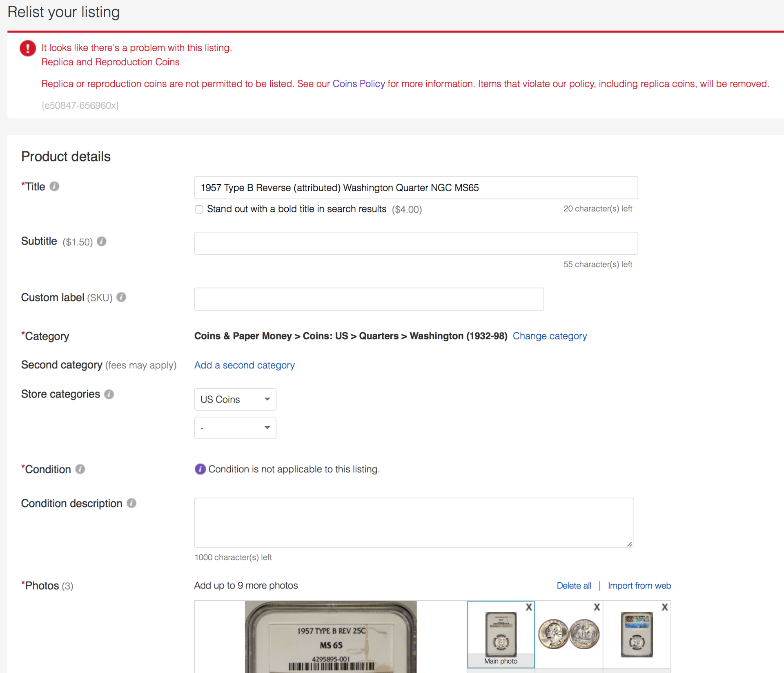Enable bold title in search results checkbox
The width and height of the screenshot is (784, 673).
199,209
